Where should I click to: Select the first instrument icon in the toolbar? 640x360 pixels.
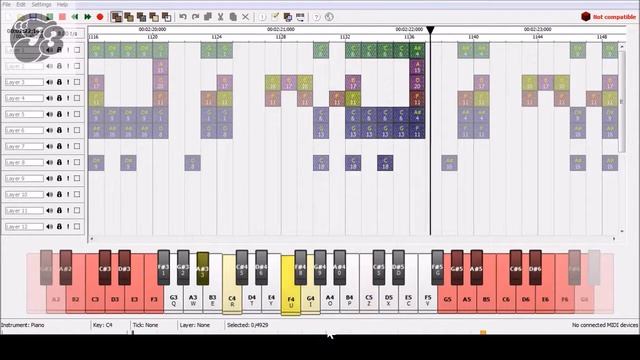point(116,17)
